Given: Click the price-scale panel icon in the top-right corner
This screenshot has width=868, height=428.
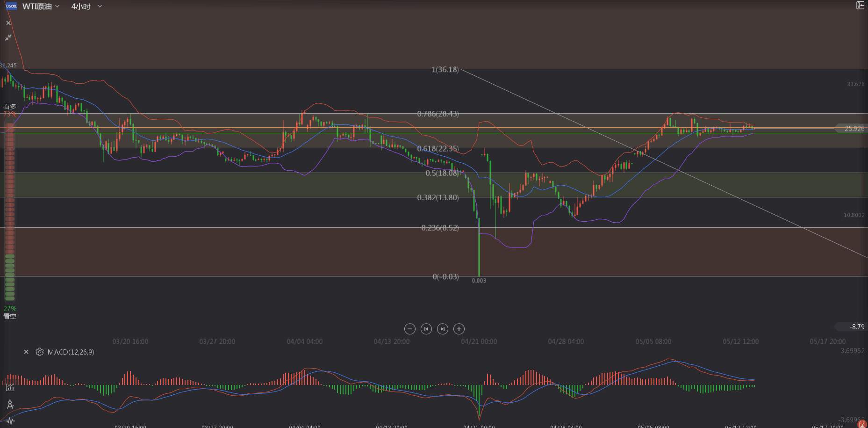Looking at the screenshot, I should click(860, 6).
